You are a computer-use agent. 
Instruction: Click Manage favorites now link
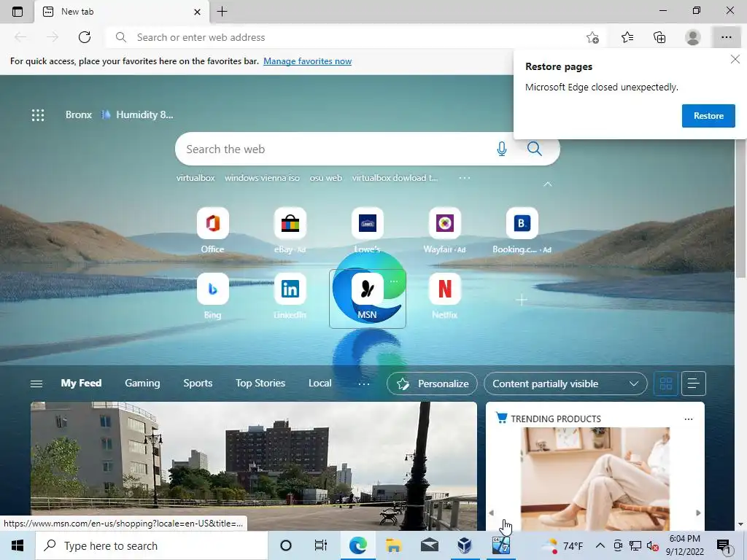coord(307,61)
